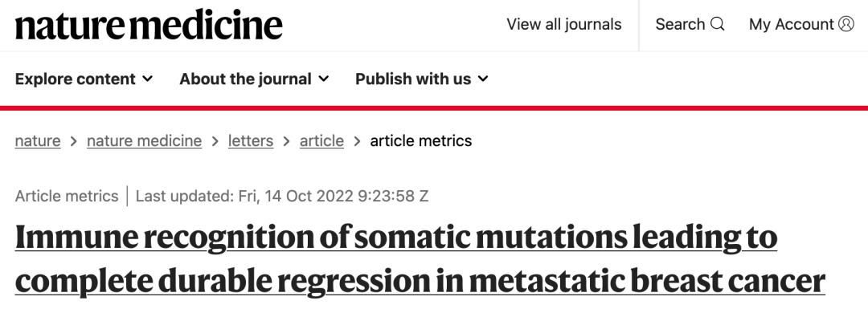Click the chevron beside Publish with us
The width and height of the screenshot is (868, 321).
[483, 79]
